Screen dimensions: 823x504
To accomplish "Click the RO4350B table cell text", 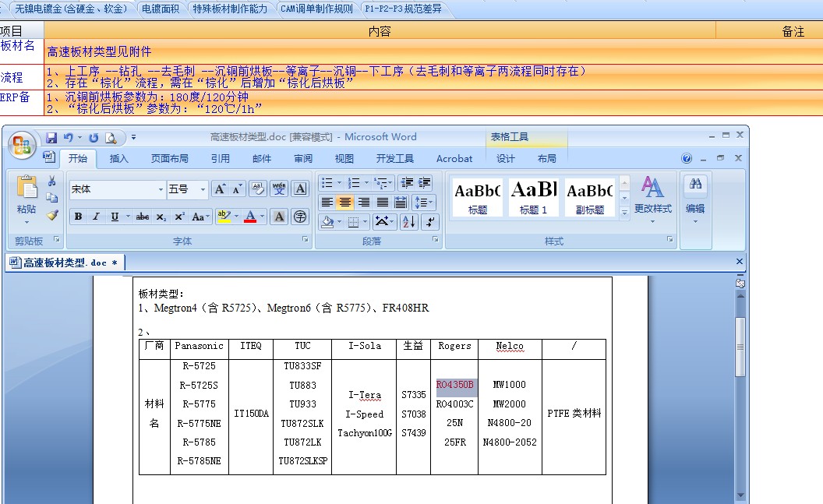I will click(x=454, y=385).
